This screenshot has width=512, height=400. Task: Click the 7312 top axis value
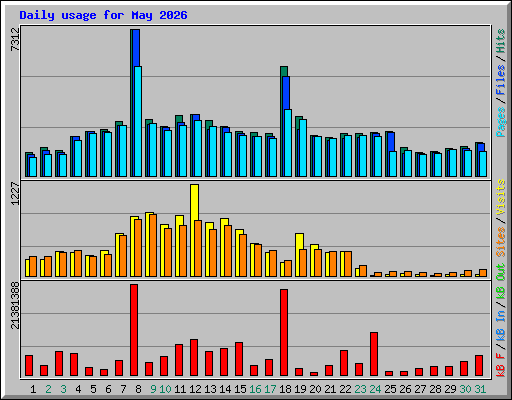tap(15, 40)
